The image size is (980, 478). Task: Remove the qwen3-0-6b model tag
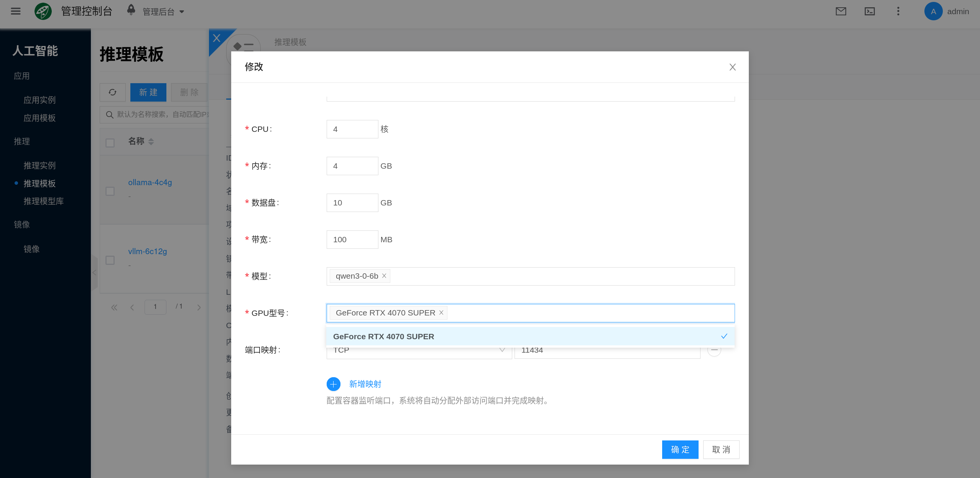pos(384,276)
